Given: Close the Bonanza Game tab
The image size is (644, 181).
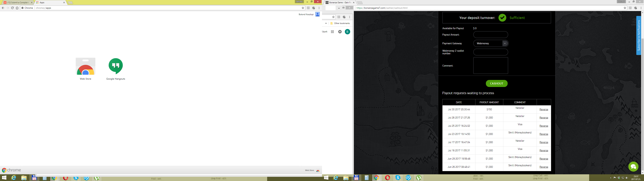Looking at the screenshot, I should (354, 3).
